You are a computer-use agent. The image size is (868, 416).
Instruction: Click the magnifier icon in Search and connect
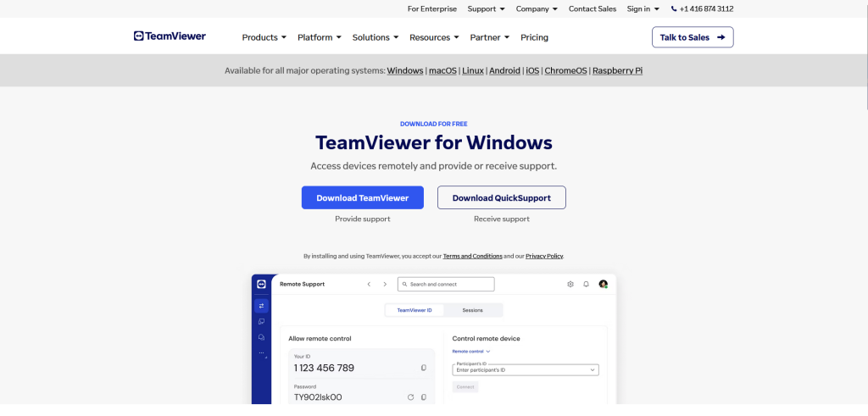pyautogui.click(x=405, y=285)
